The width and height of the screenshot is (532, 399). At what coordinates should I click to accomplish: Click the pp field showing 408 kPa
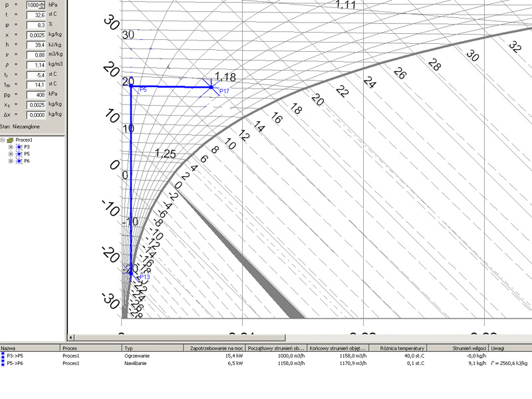click(x=36, y=94)
